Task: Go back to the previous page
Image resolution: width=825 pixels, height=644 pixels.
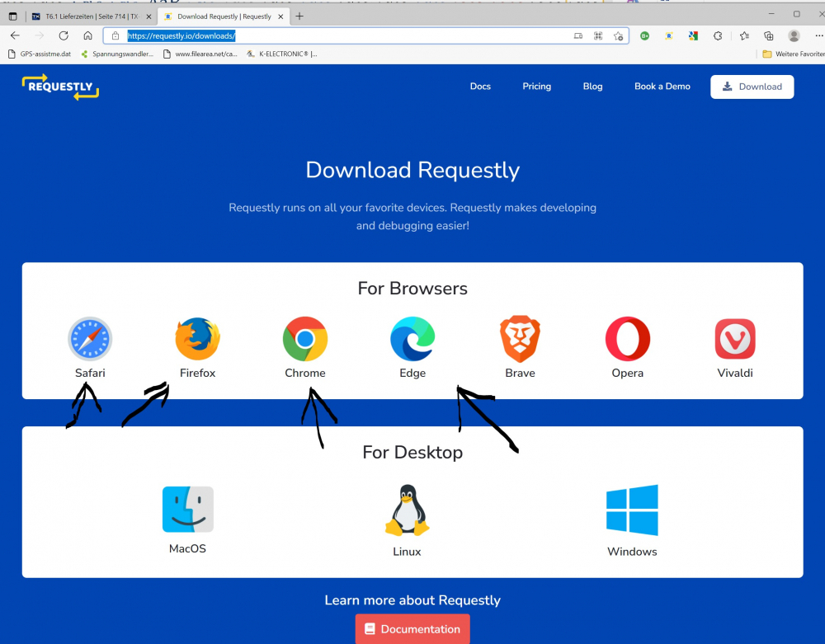Action: [15, 35]
